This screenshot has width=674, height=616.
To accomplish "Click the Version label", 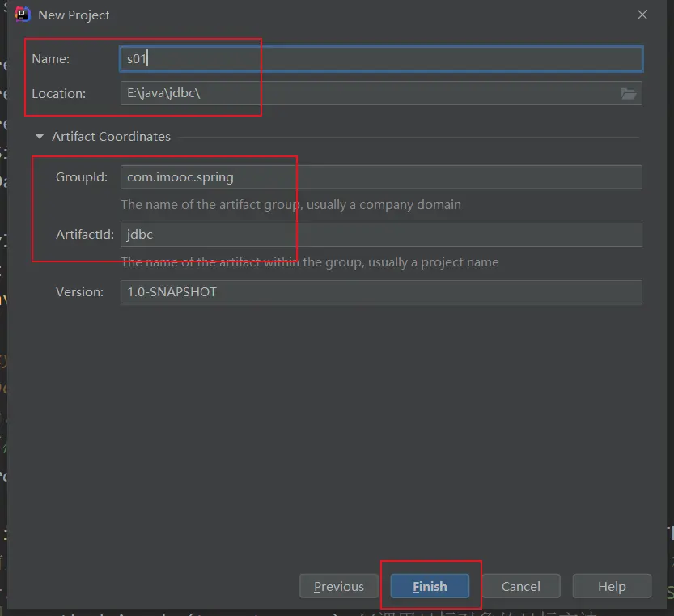I will pos(80,292).
